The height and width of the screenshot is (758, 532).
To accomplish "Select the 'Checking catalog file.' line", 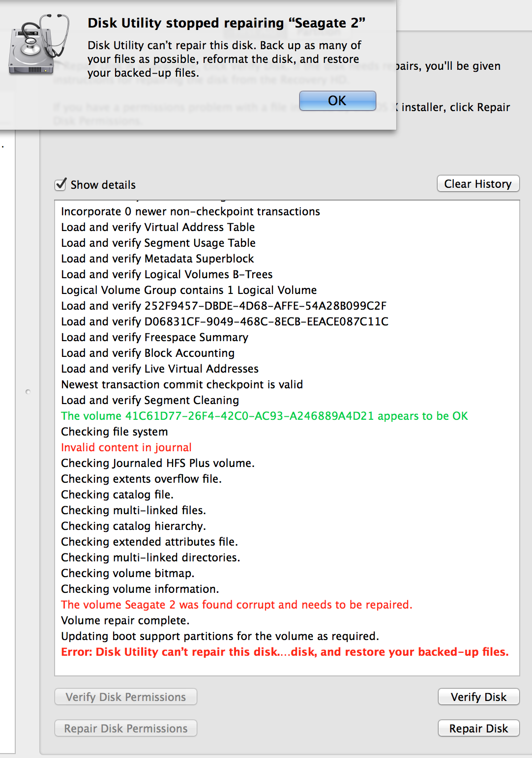I will (x=117, y=495).
